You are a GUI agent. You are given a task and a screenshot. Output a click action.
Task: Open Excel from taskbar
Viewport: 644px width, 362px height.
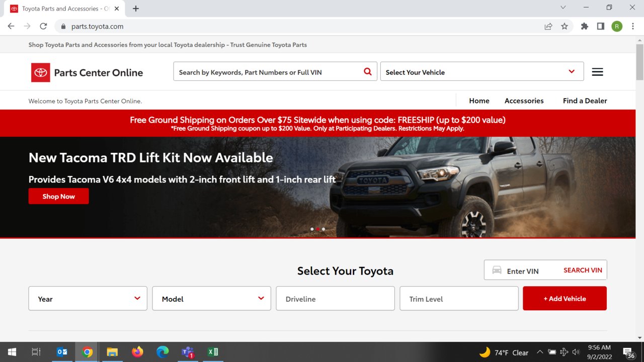(x=213, y=352)
